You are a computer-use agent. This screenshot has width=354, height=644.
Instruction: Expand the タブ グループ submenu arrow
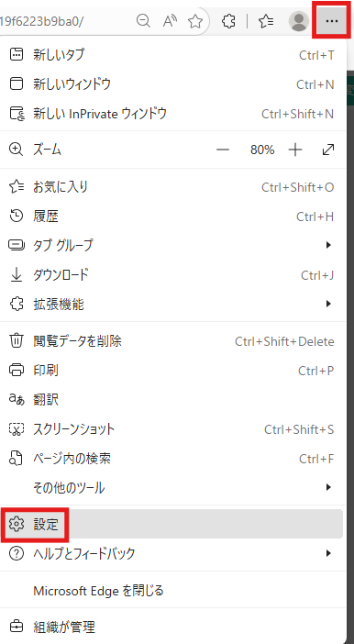[327, 245]
